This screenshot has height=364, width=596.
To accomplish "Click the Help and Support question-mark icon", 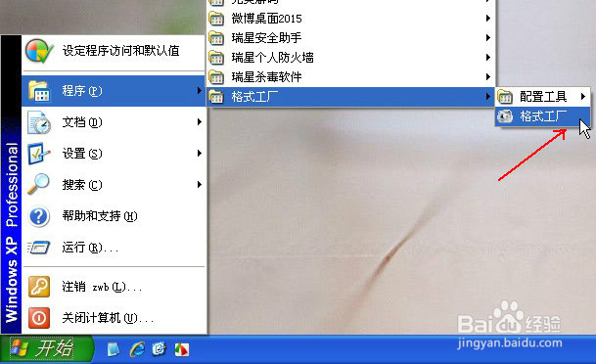I will point(39,216).
